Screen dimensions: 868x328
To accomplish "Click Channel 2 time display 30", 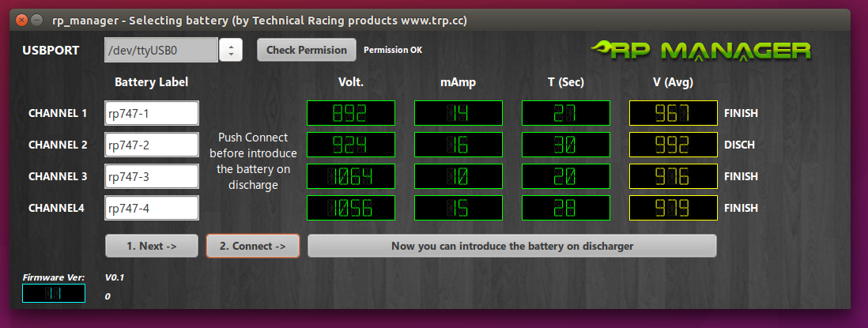I will tap(566, 145).
